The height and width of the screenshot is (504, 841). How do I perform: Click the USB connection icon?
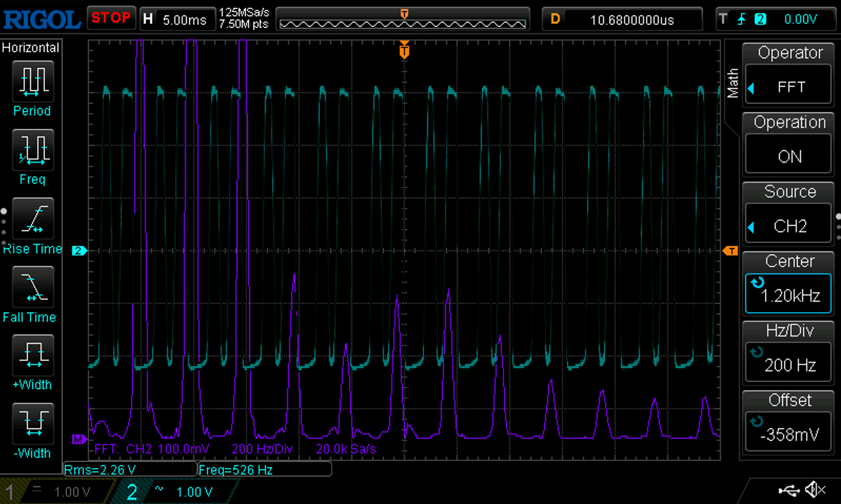tap(789, 490)
